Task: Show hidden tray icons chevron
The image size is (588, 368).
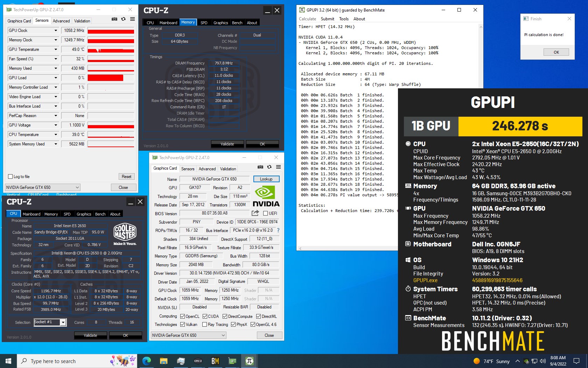Action: pyautogui.click(x=517, y=361)
